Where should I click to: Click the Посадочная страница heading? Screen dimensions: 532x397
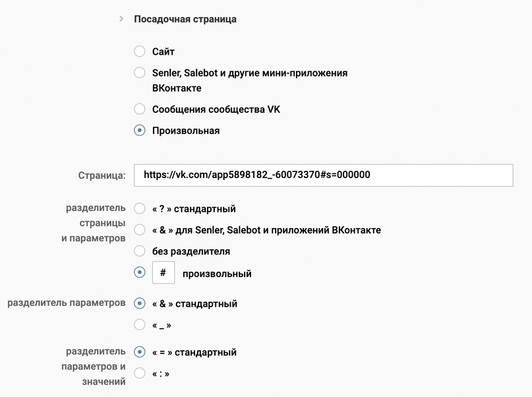185,19
